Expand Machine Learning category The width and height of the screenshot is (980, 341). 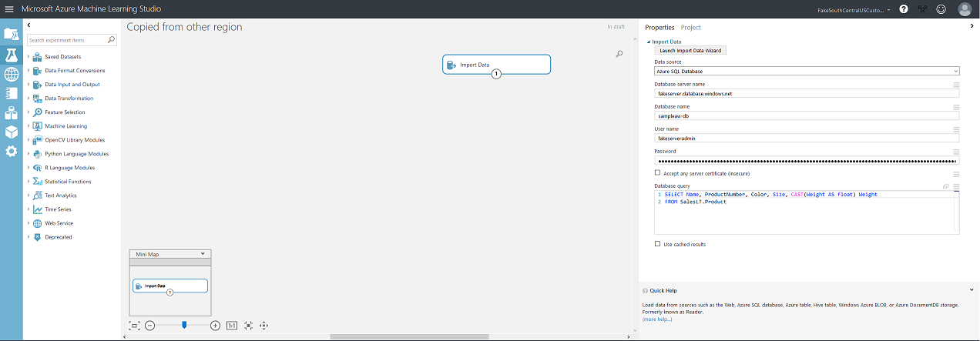29,126
